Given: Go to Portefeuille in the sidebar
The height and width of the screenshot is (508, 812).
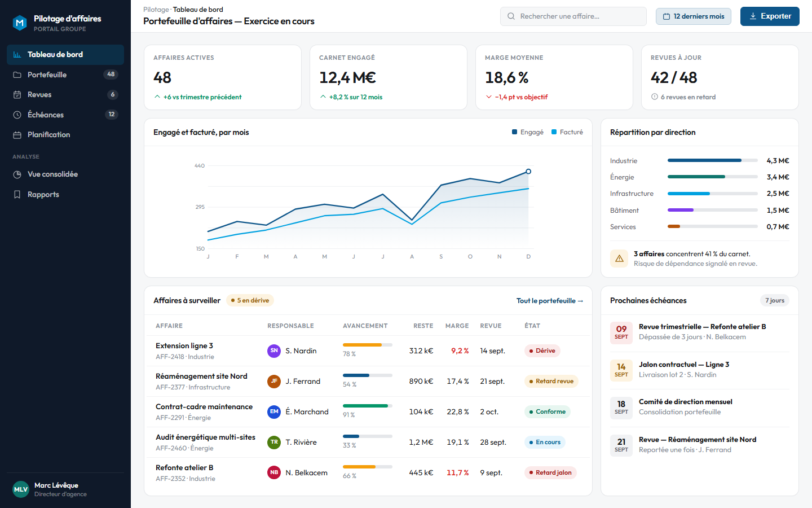Looking at the screenshot, I should pyautogui.click(x=65, y=75).
